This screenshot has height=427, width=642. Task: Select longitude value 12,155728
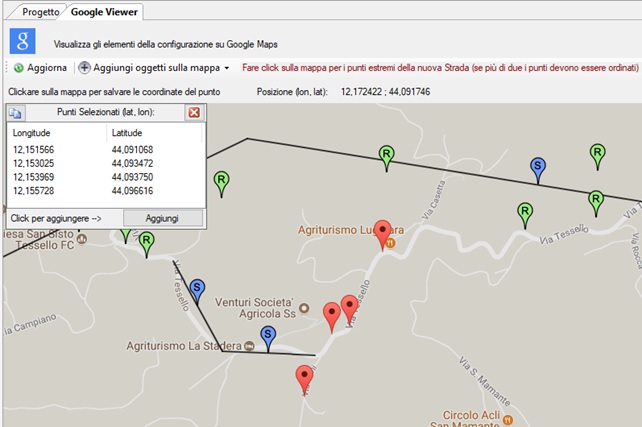(x=34, y=191)
